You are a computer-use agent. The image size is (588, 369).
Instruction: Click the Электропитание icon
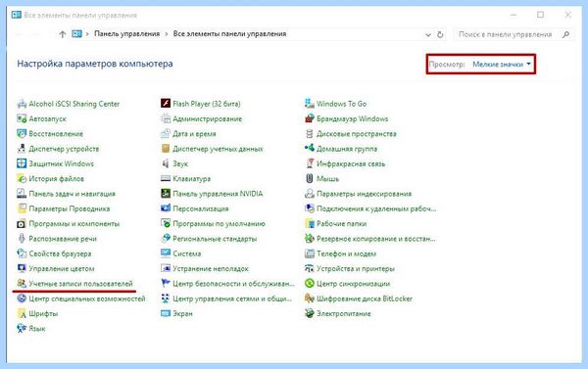coord(310,313)
